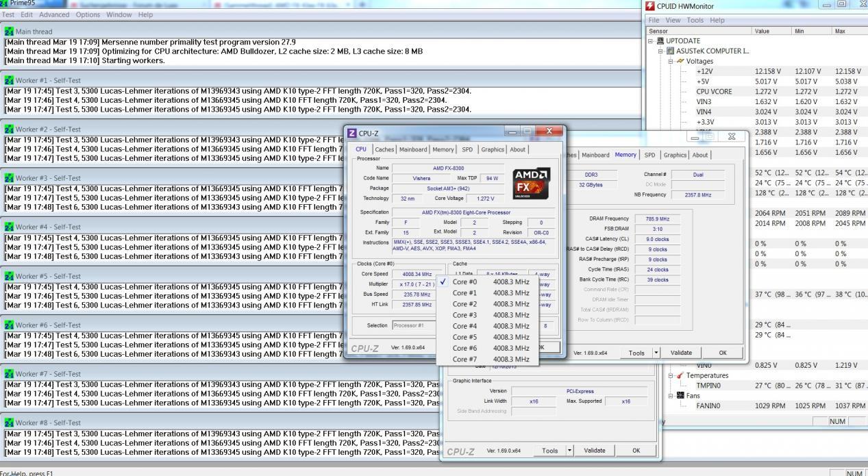Switch to SPD tab in front CPU-Z window
The image size is (868, 476).
click(467, 149)
